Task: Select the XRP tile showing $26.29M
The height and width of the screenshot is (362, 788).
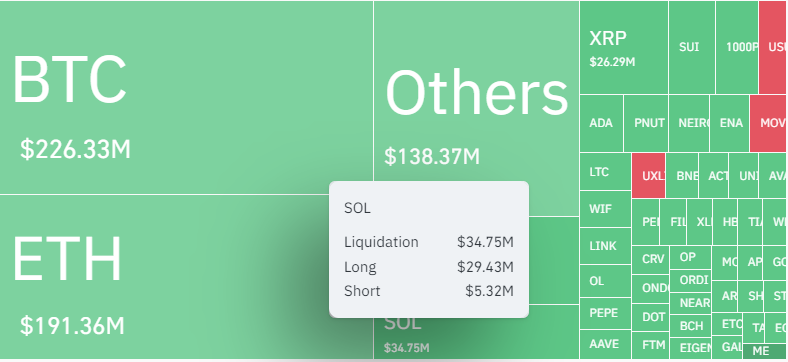Action: [x=624, y=47]
